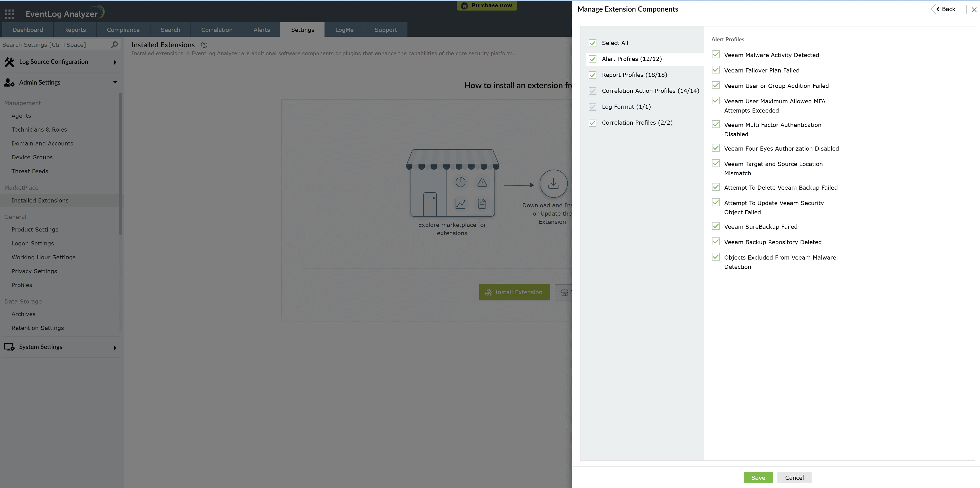The height and width of the screenshot is (488, 980).
Task: Select Correlation Profiles (2/2) category
Action: pyautogui.click(x=637, y=123)
